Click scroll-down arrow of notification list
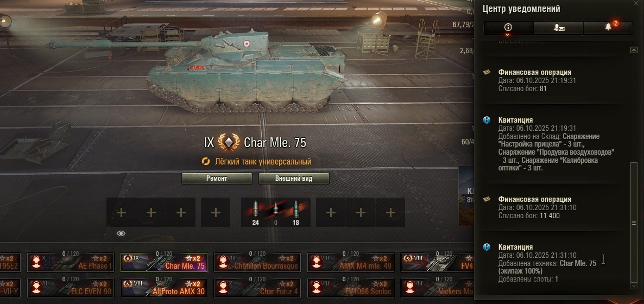This screenshot has width=644, height=304. 634,286
